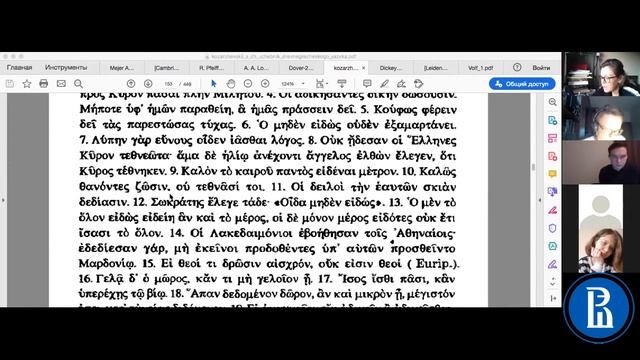Click the Войти sign-in link
Image resolution: width=640 pixels, height=360 pixels.
[541, 68]
